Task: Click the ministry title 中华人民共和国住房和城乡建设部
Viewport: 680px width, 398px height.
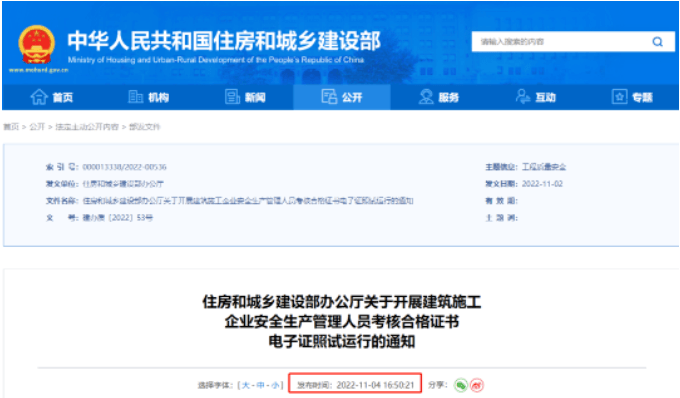Action: (x=224, y=41)
